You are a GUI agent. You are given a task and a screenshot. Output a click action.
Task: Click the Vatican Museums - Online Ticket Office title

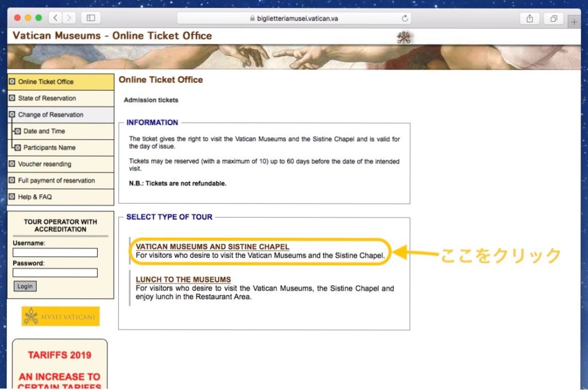112,36
